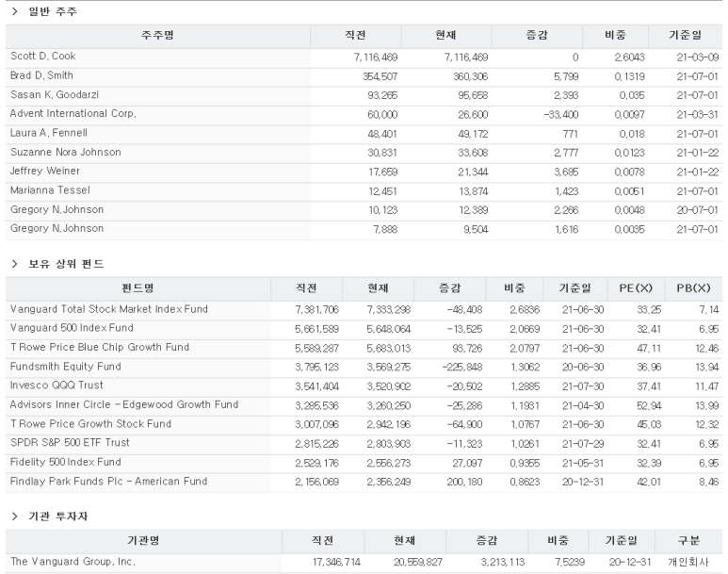Select Advent International Corp. row

coord(364,114)
